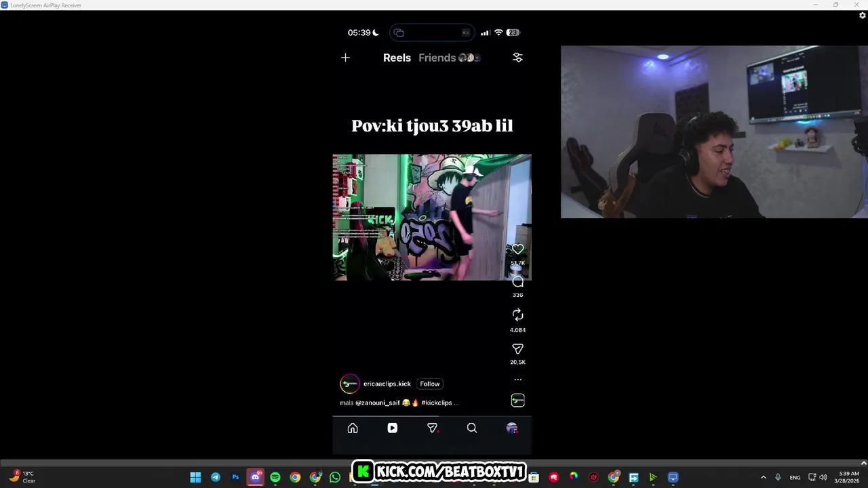Open WhatsApp from the taskbar
This screenshot has height=488, width=868.
tap(335, 477)
